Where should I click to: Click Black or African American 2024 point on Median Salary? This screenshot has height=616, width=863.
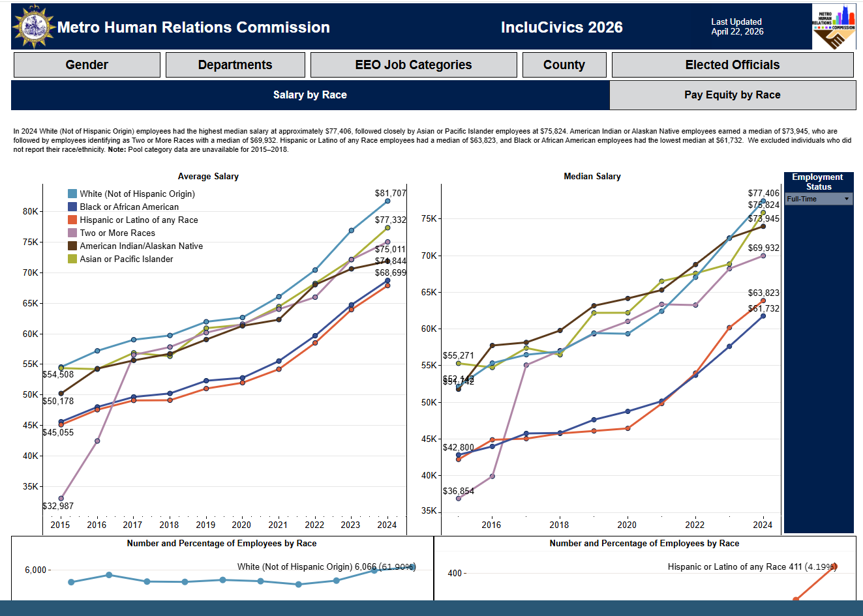[x=763, y=316]
